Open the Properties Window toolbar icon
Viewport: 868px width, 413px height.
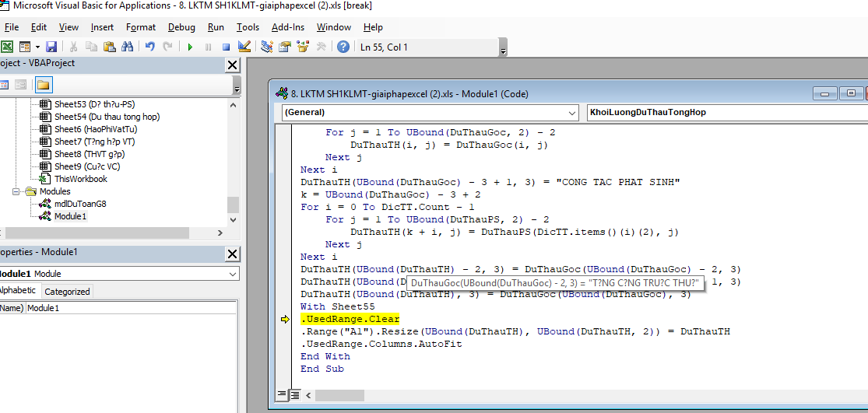(285, 47)
